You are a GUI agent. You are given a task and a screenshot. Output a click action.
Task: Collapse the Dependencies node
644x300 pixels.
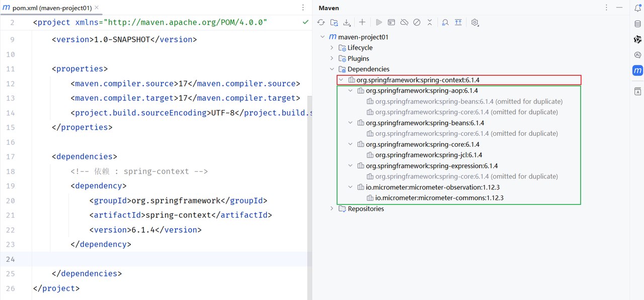[x=332, y=69]
